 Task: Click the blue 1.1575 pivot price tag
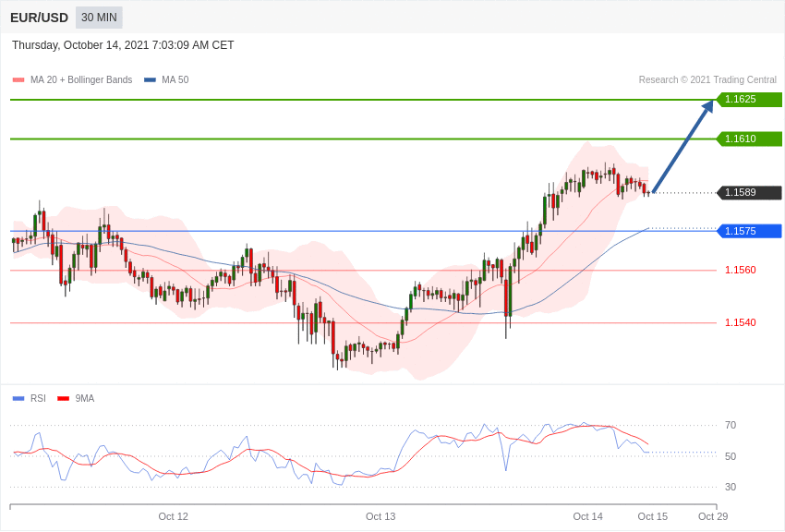pos(749,231)
